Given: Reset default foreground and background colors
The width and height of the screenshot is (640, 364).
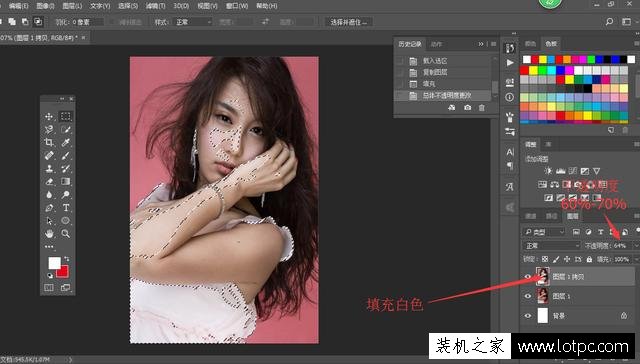Looking at the screenshot, I should click(x=50, y=275).
